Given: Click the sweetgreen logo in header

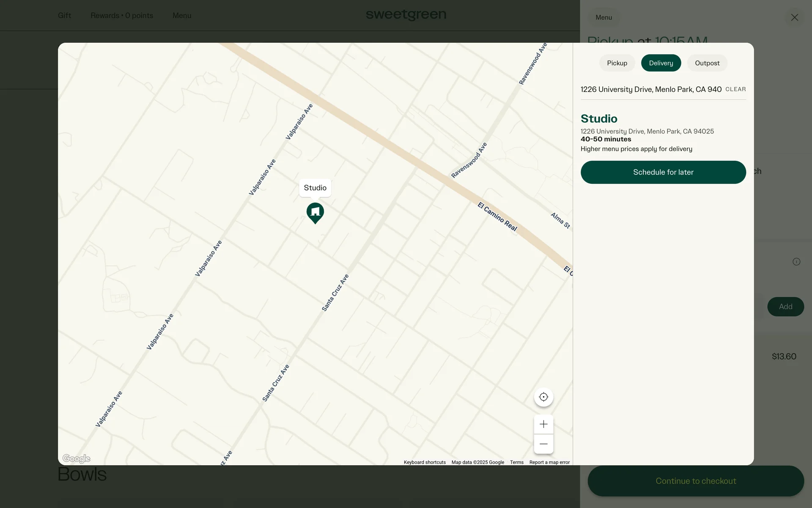Looking at the screenshot, I should [406, 15].
